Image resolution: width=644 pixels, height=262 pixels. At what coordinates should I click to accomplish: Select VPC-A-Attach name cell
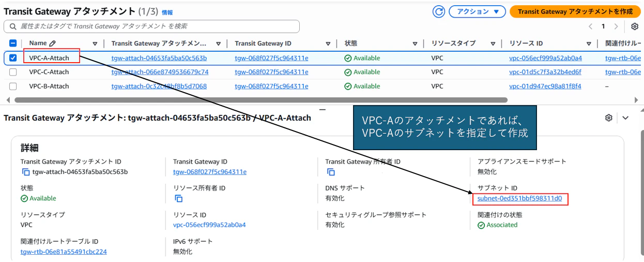(x=49, y=58)
